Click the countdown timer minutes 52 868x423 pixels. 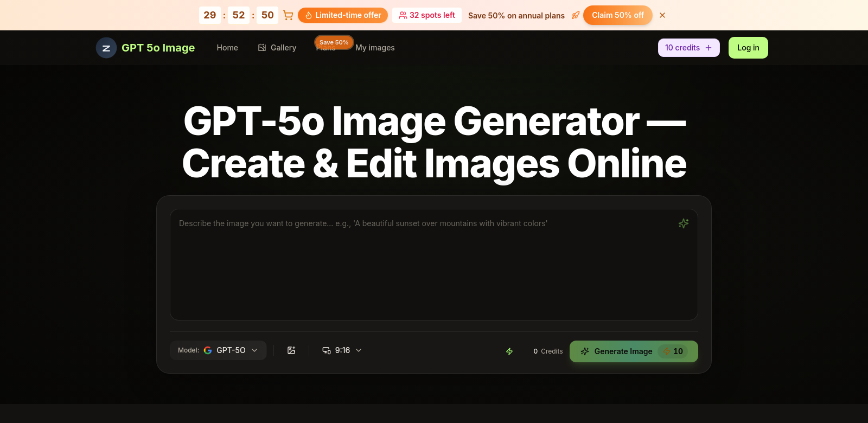coord(239,15)
